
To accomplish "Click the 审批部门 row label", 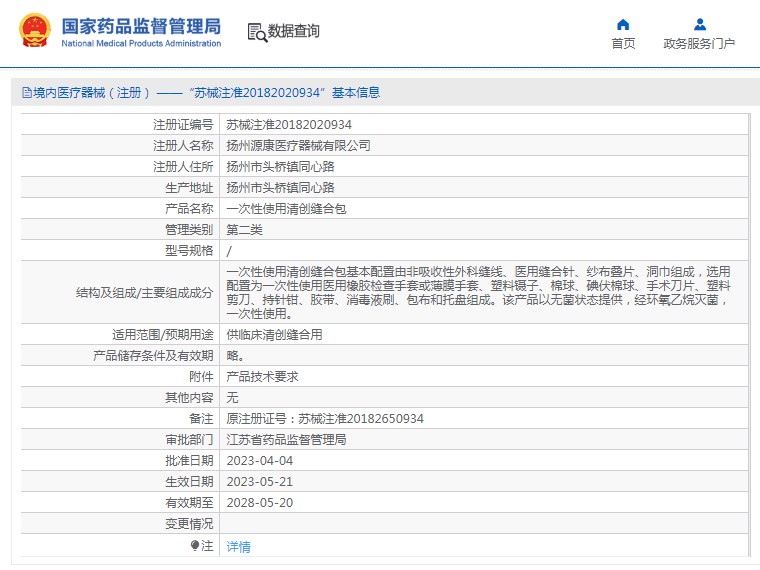I will click(x=189, y=440).
